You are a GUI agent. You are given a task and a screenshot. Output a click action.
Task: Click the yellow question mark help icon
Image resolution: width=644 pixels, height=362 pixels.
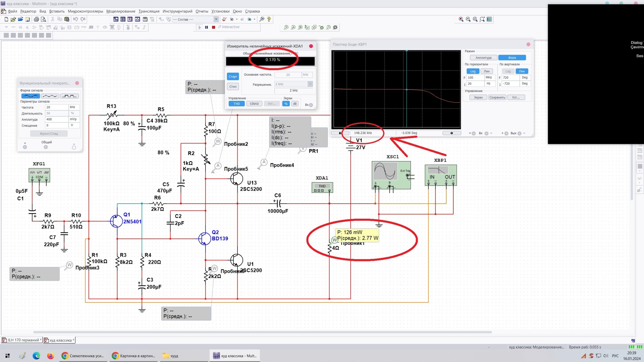[269, 19]
